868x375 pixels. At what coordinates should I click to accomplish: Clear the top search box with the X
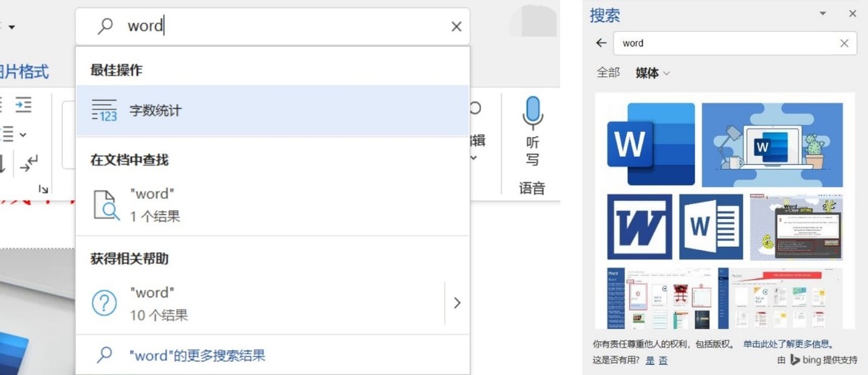coord(456,27)
